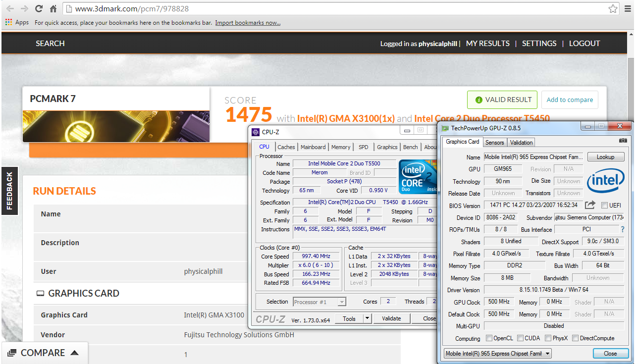Click the Add to compare button
The image size is (635, 364).
tap(570, 100)
